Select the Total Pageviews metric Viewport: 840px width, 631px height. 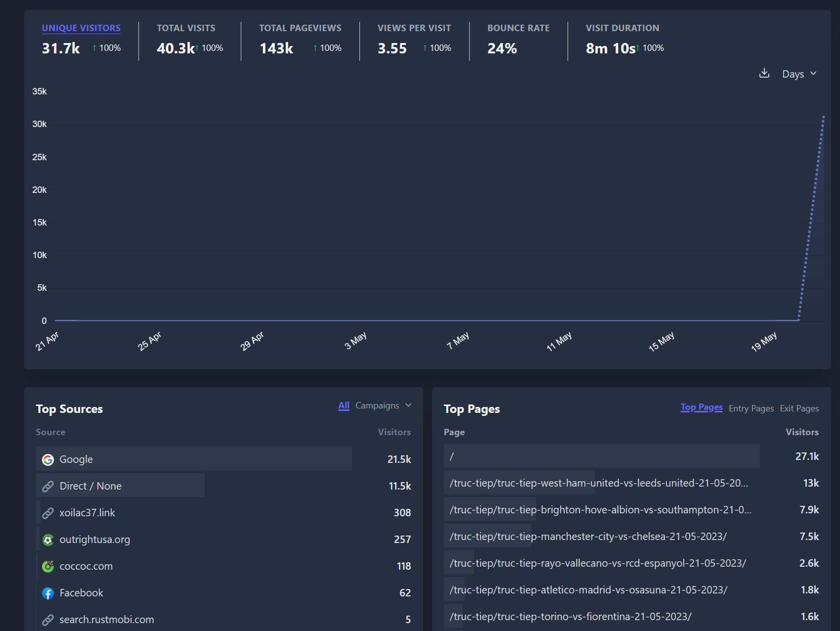pyautogui.click(x=300, y=28)
